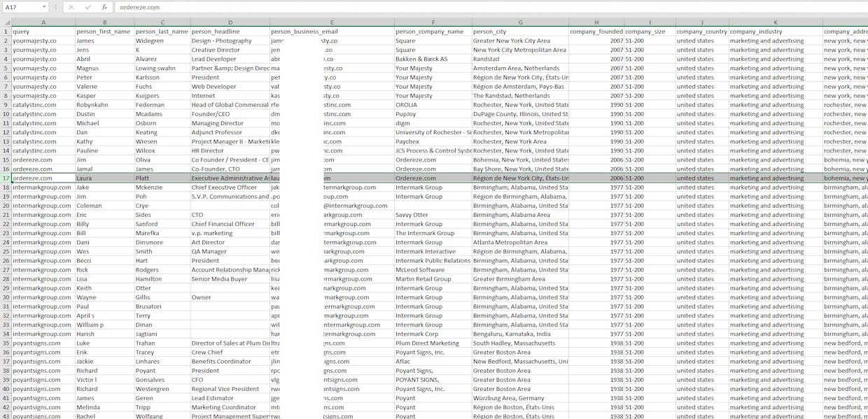
Task: Select the 'v.p. marketing' headline cell
Action: [230, 233]
